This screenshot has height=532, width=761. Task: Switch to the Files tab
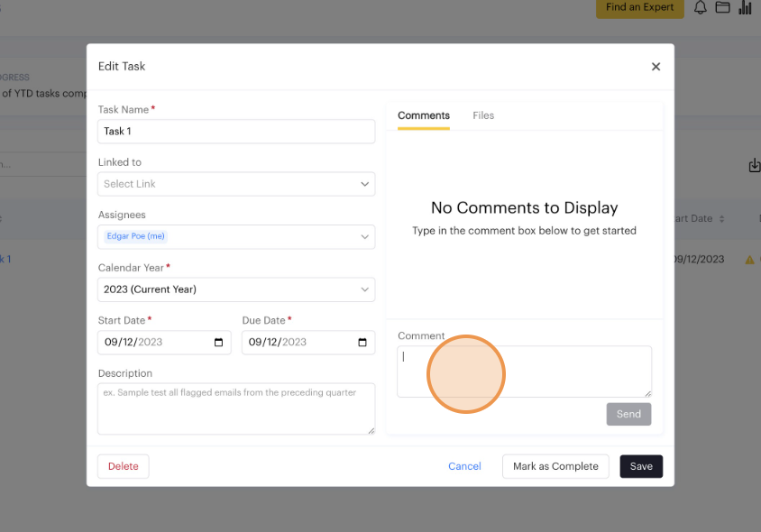click(x=483, y=115)
